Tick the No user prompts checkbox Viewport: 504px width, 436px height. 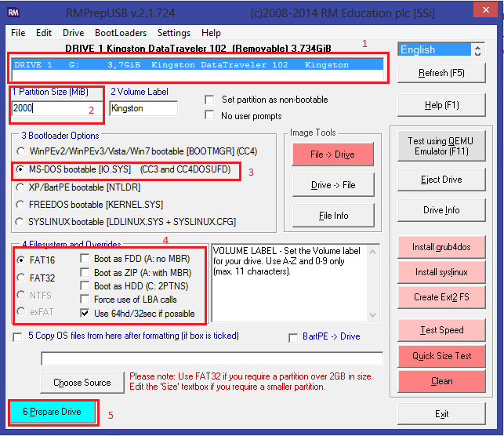coord(210,115)
